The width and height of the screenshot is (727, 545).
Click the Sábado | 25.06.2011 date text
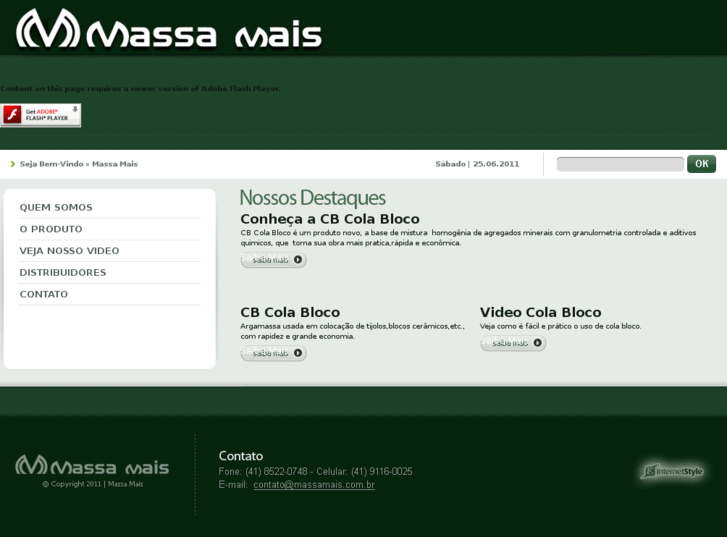(477, 164)
